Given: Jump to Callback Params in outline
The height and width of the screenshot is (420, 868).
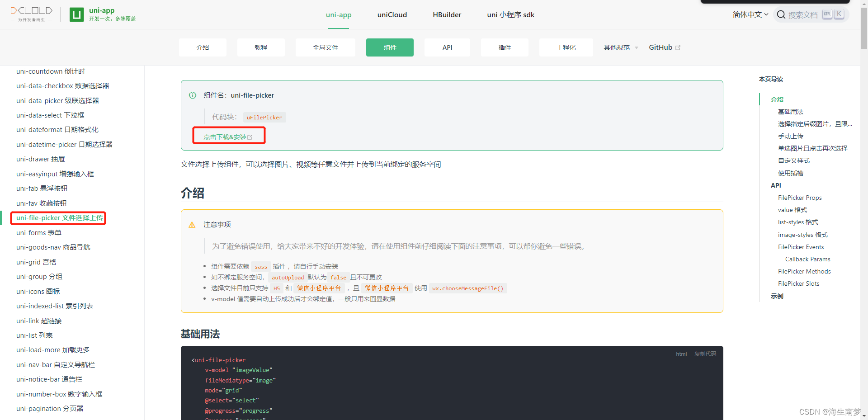Looking at the screenshot, I should (807, 259).
